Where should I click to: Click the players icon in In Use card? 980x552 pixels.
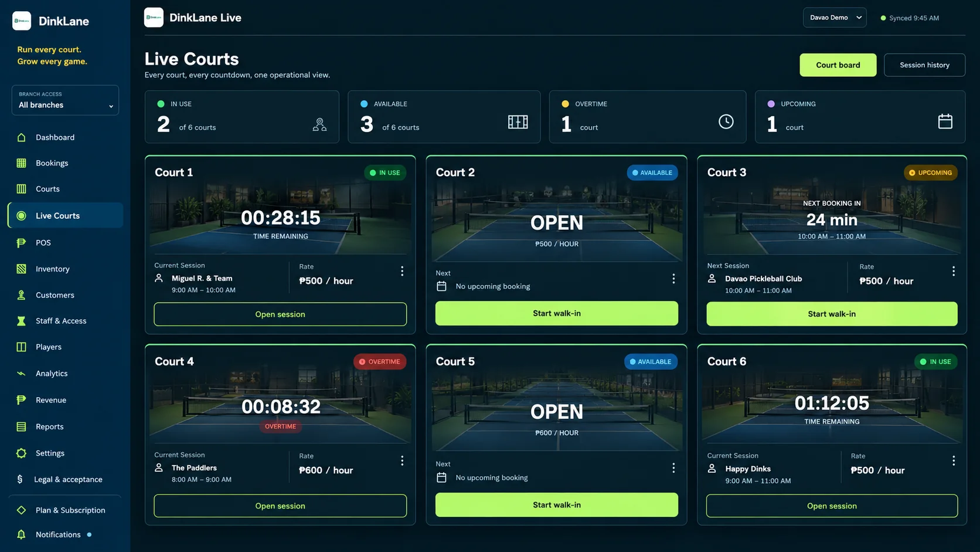pos(319,124)
